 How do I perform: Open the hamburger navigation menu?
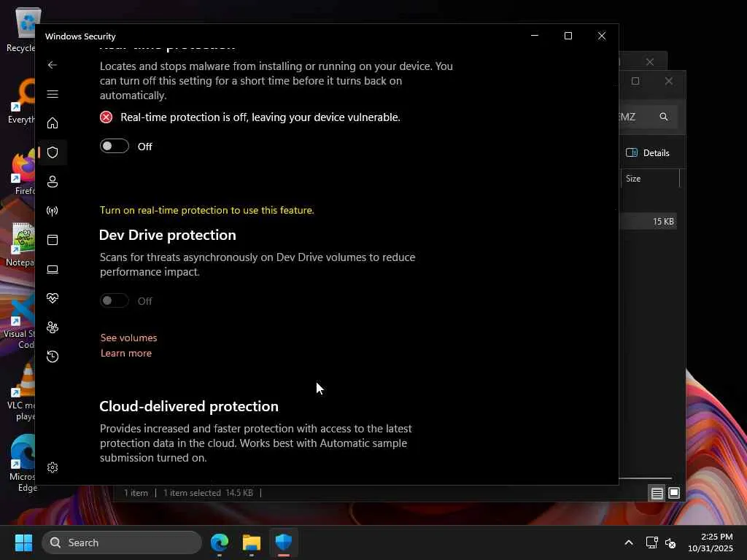(53, 94)
